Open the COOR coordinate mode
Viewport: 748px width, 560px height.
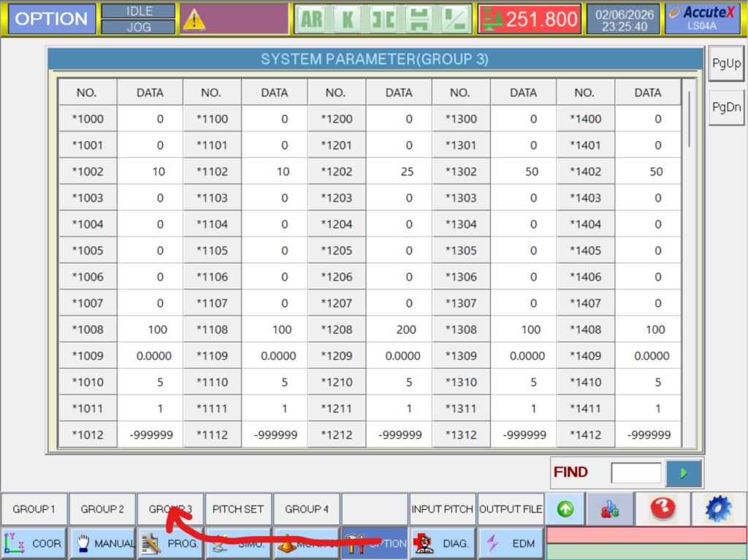(34, 543)
